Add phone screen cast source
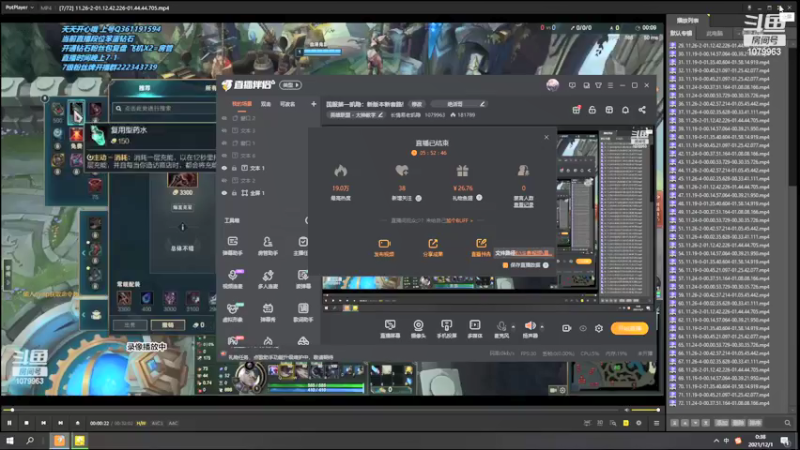Viewport: 800px width, 450px height. [x=446, y=329]
